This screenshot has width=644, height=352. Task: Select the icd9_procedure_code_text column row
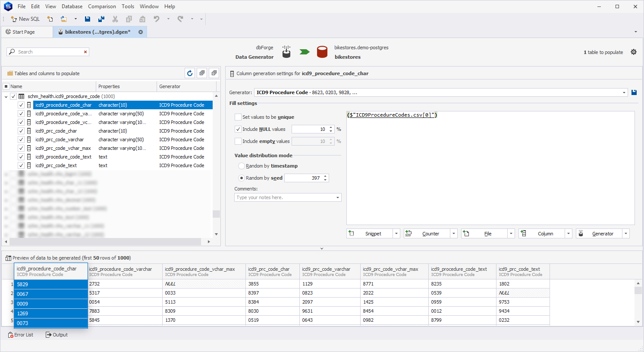click(x=123, y=157)
